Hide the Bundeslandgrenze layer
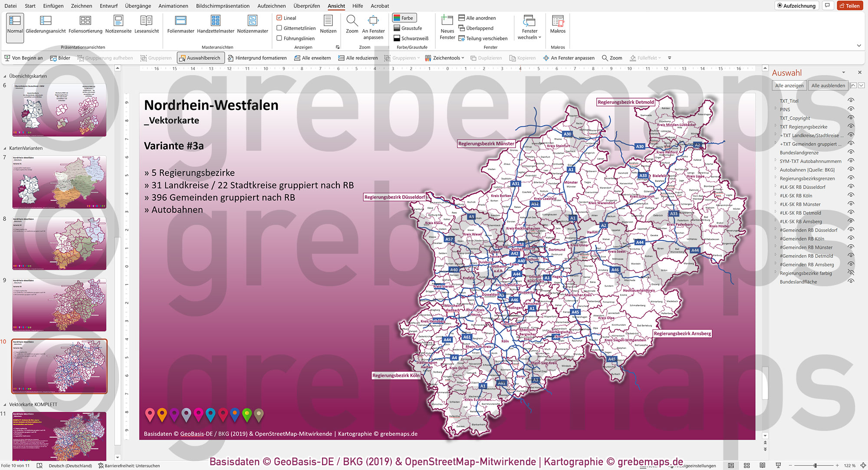Viewport: 868px width, 470px height. pyautogui.click(x=850, y=152)
